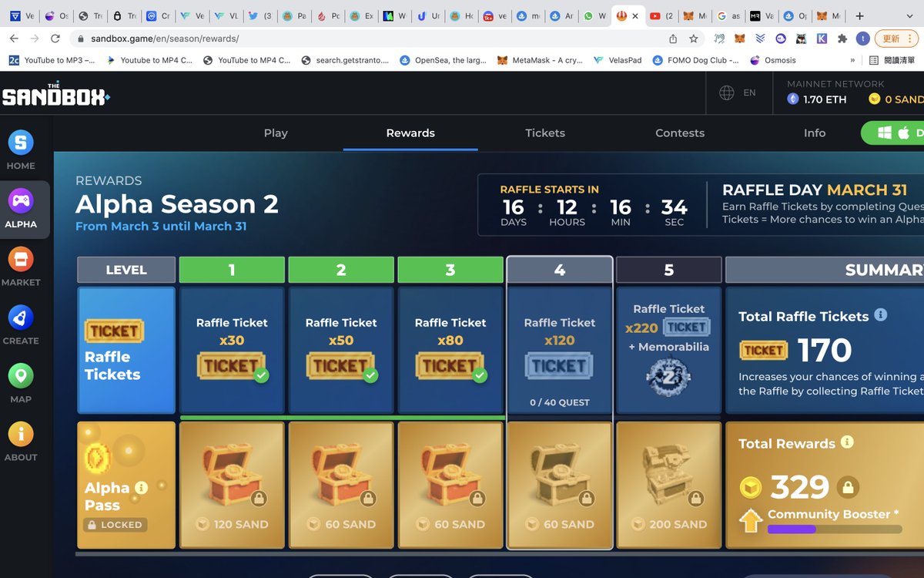Open the Info tab
The width and height of the screenshot is (924, 578).
point(815,133)
